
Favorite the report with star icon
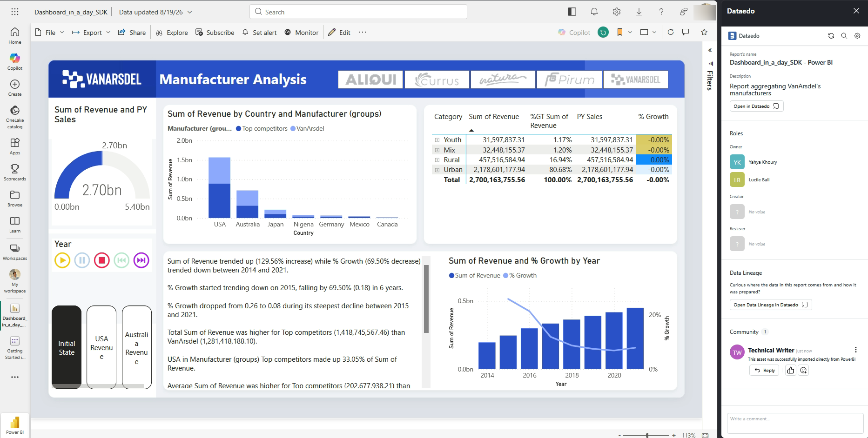(x=704, y=32)
